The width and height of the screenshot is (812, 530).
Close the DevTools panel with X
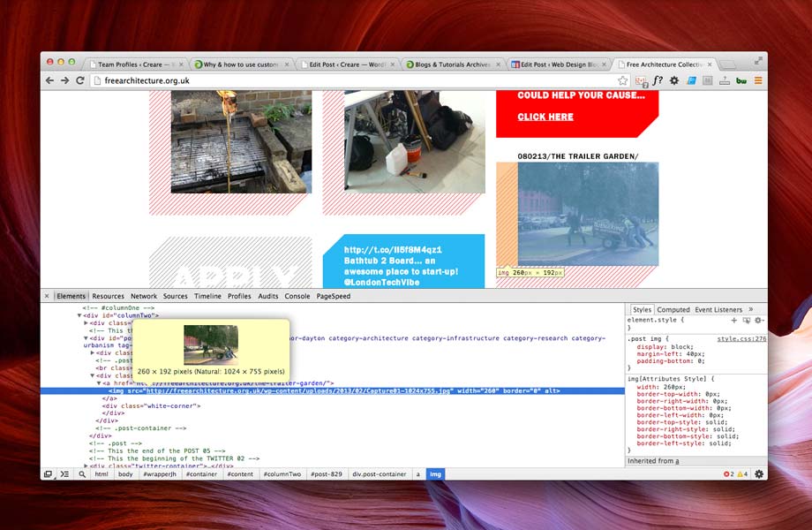(x=47, y=296)
